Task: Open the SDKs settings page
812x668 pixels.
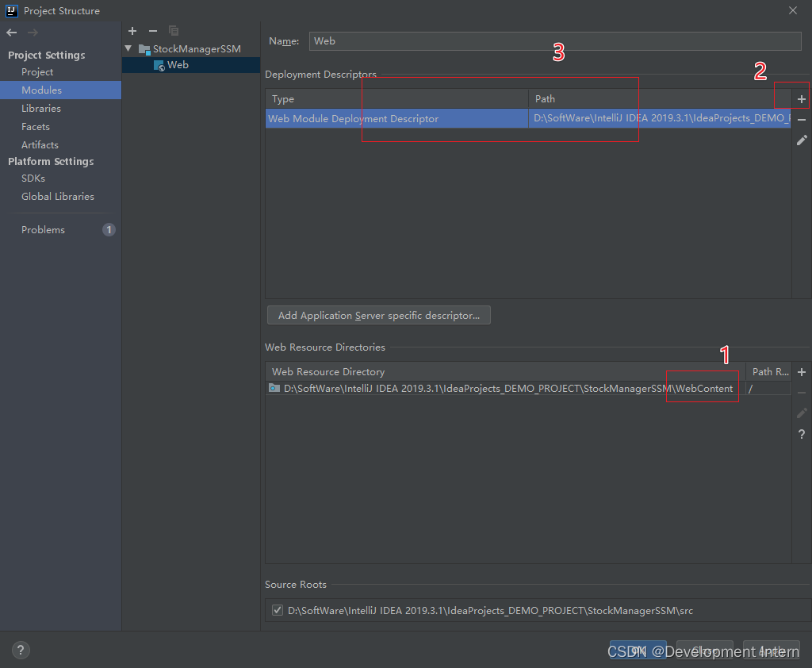Action: click(33, 179)
